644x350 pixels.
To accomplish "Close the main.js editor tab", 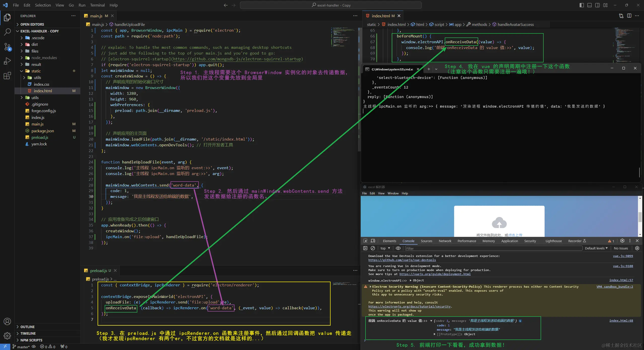I will [112, 16].
